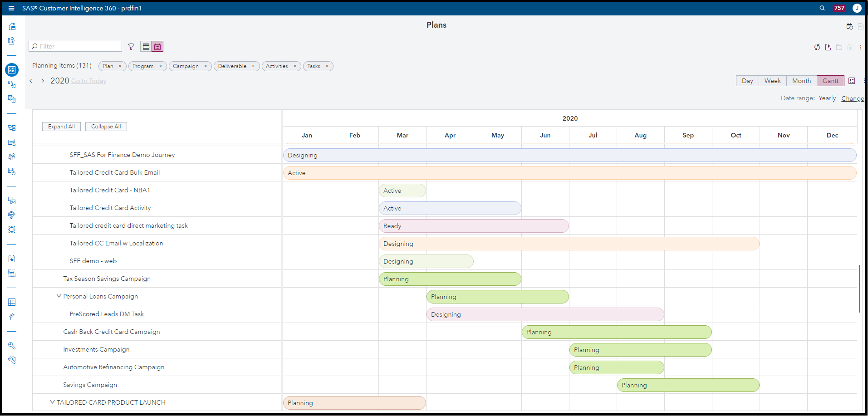Switch to calendar view icon beside filter box
Viewport: 868px width, 416px height.
tap(157, 46)
